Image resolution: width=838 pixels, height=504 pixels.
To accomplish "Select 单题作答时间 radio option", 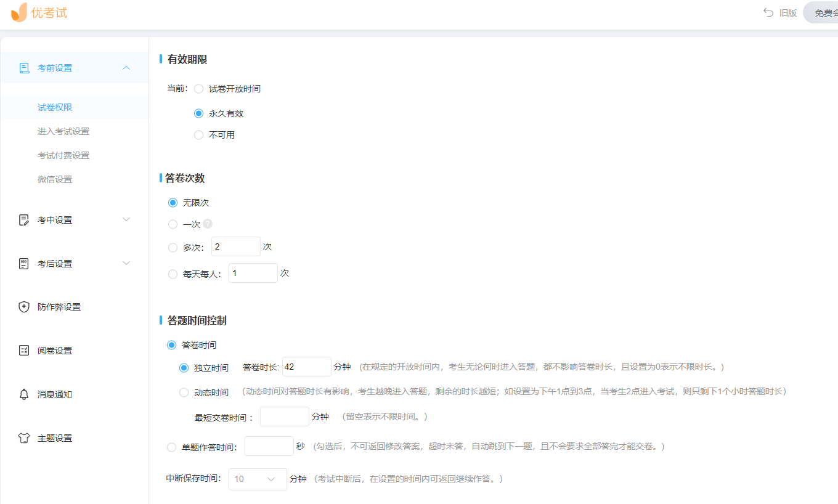I will 171,447.
